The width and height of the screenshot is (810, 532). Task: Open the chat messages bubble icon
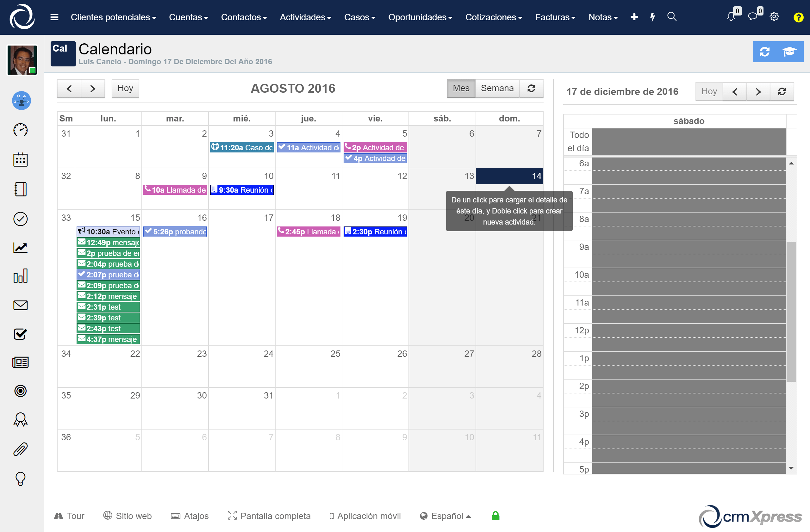pos(753,16)
